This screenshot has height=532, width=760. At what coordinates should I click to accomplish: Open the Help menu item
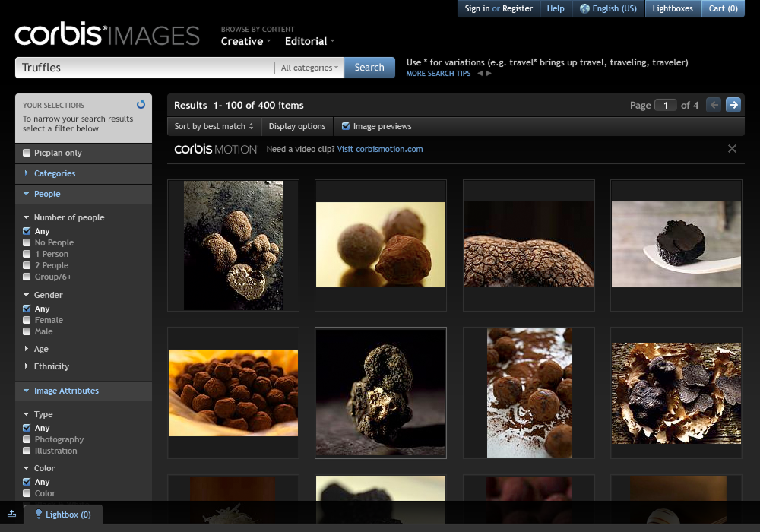[x=556, y=8]
